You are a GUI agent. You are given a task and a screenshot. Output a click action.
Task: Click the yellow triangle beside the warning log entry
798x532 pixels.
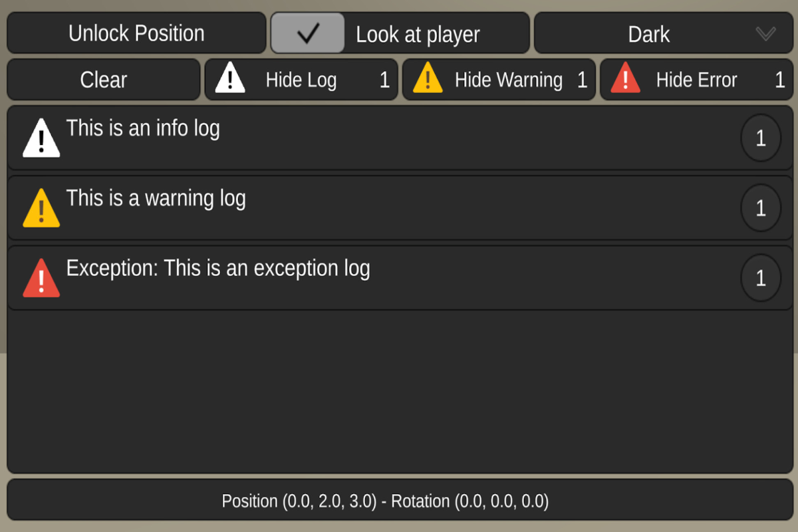[41, 209]
